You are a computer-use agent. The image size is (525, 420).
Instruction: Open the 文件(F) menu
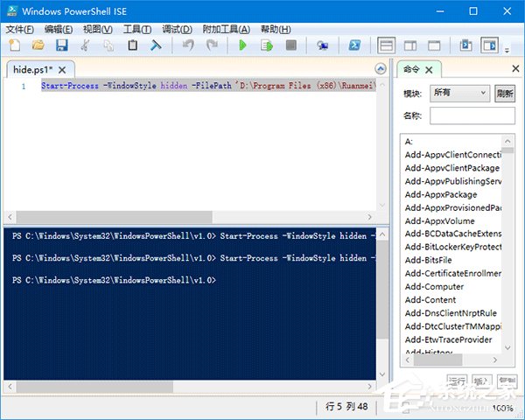[x=19, y=29]
